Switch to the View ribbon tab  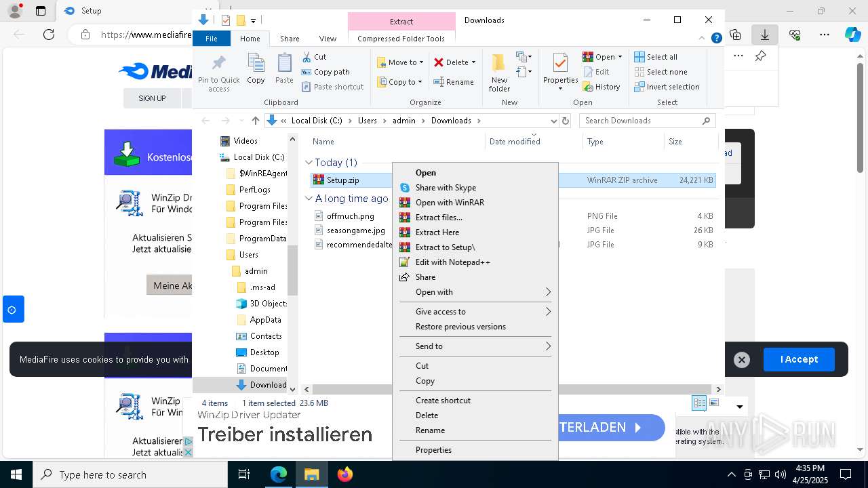click(x=328, y=39)
